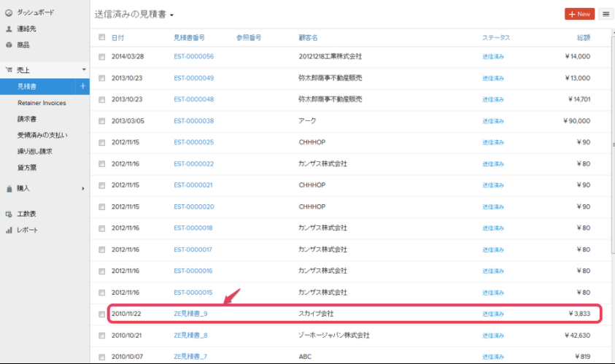Screen dimensions: 615x364
Task: Click the reports bar chart icon
Action: [x=8, y=230]
